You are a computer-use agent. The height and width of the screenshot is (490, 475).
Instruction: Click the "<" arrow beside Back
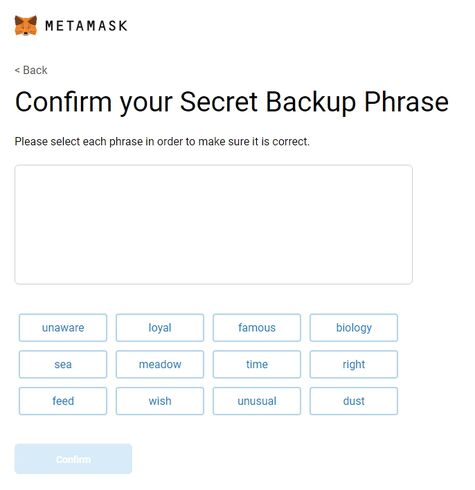[17, 71]
